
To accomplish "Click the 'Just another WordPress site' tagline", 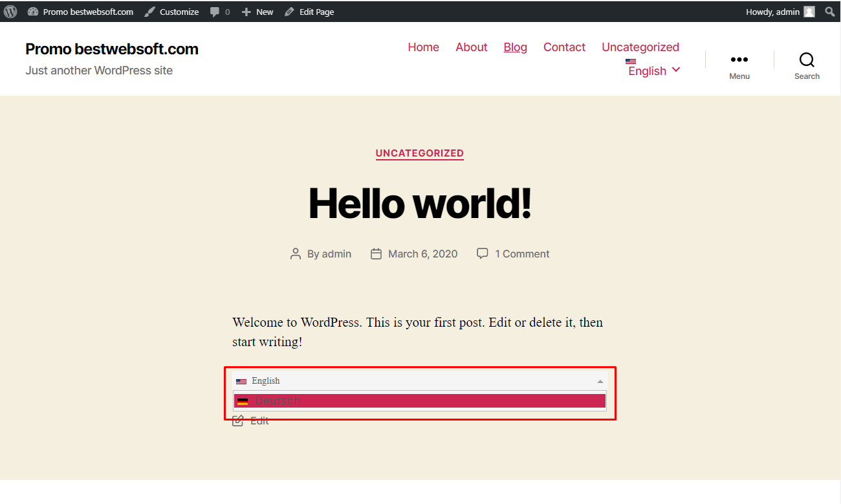I will click(99, 71).
